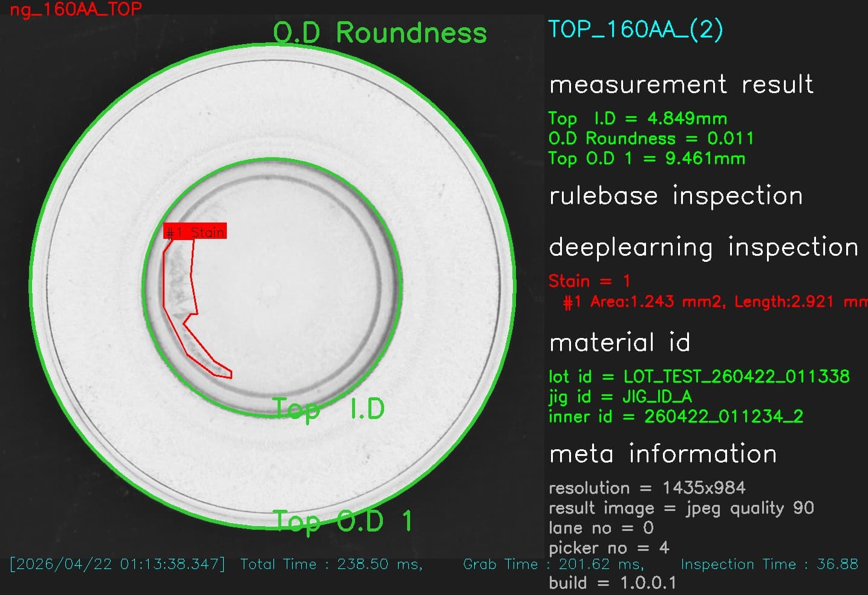Select the Stain = 1 result line
The height and width of the screenshot is (595, 868).
coord(589,281)
